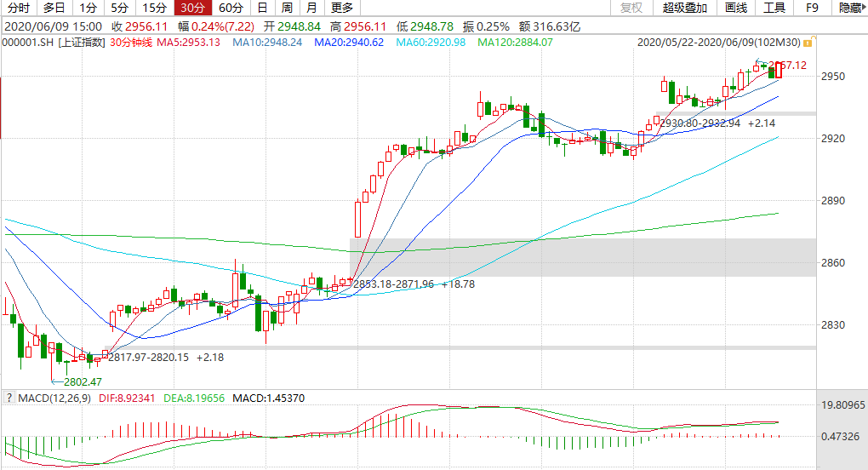Viewport: 868px width, 470px height.
Task: Switch to 多日 multi-day tab
Action: point(54,8)
